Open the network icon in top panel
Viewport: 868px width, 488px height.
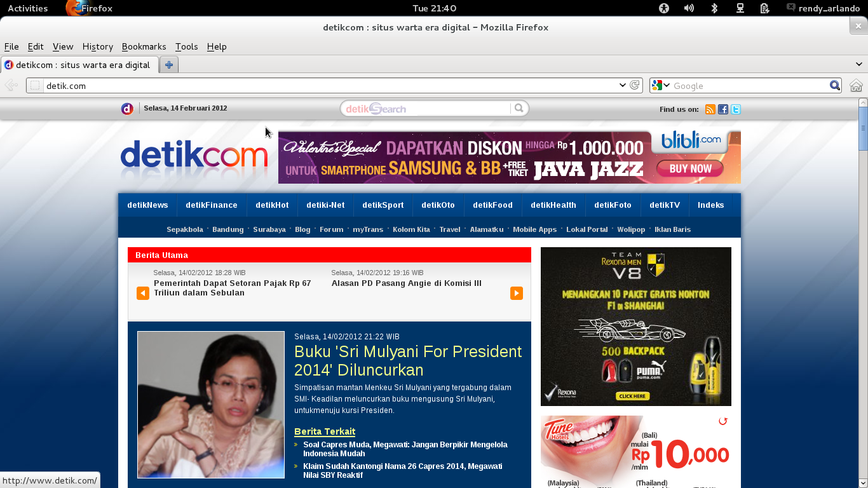740,8
